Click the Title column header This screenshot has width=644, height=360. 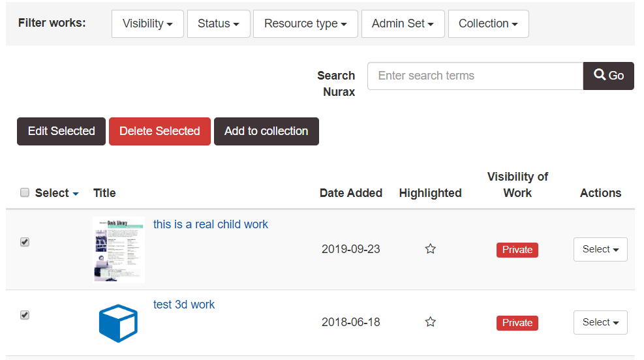104,193
